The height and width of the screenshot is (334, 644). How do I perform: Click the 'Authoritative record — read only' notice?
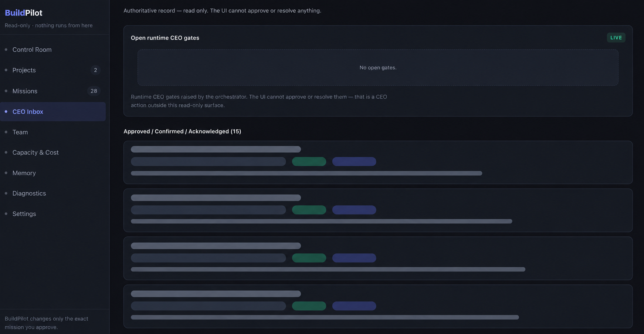[x=222, y=11]
